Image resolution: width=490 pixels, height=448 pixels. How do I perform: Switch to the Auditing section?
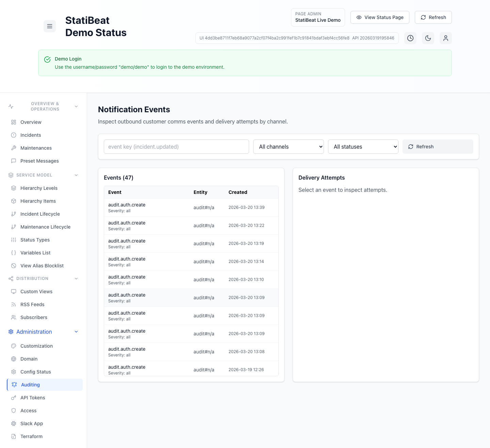[x=30, y=385]
